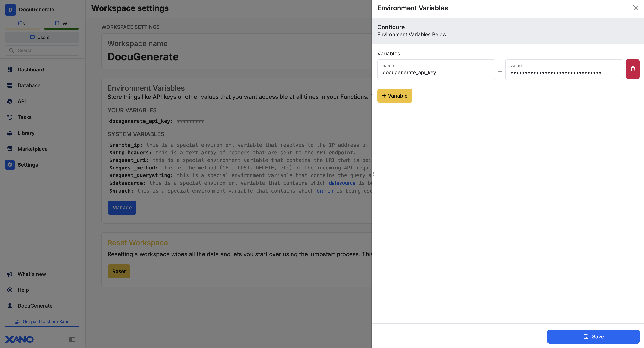644x348 pixels.
Task: Switch to the v1 branch tab
Action: (23, 23)
